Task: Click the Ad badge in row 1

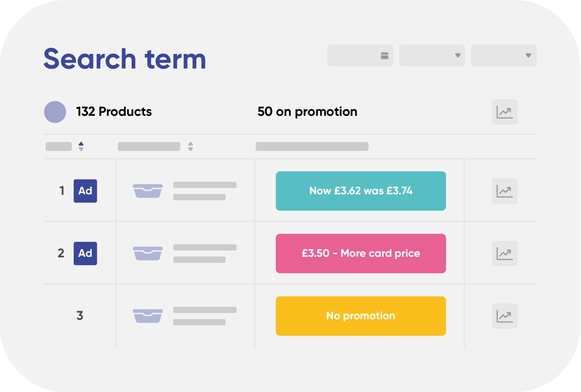Action: [85, 191]
